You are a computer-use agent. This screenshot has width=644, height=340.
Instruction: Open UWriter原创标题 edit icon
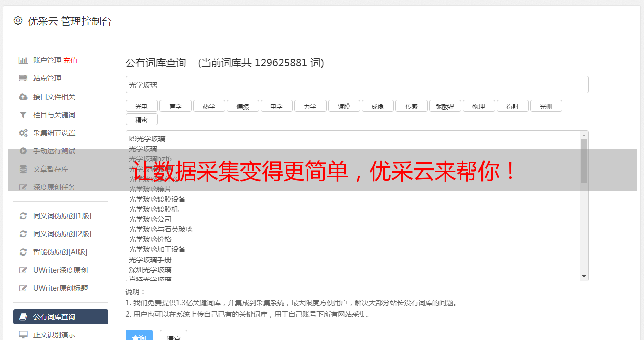tap(23, 288)
